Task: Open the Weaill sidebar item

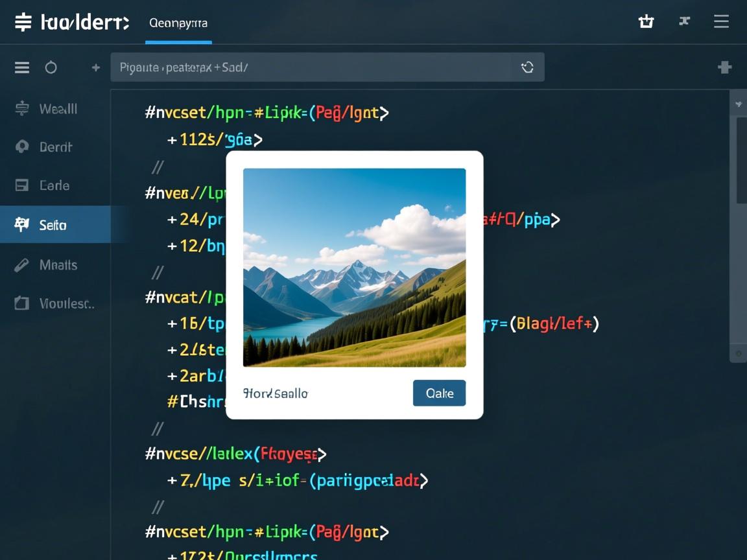Action: [x=57, y=109]
